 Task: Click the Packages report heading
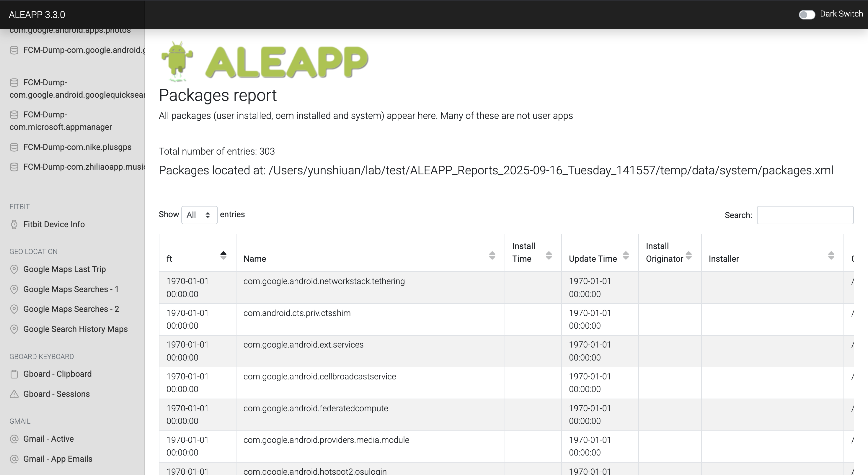pyautogui.click(x=218, y=95)
